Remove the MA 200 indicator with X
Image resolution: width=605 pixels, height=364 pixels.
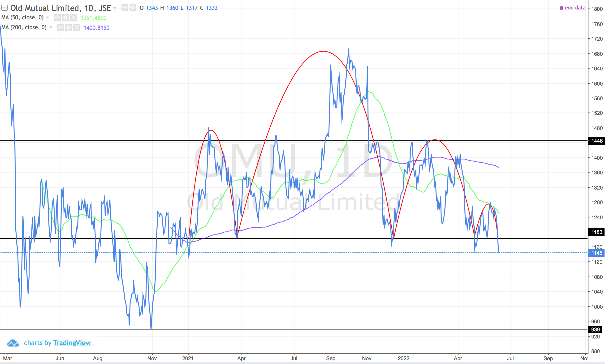coord(77,27)
